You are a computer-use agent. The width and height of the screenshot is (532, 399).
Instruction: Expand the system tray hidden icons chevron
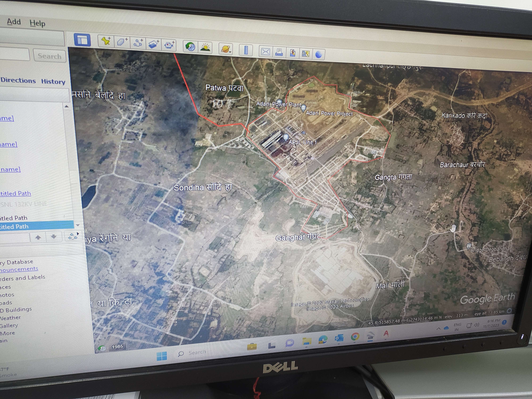(x=438, y=328)
